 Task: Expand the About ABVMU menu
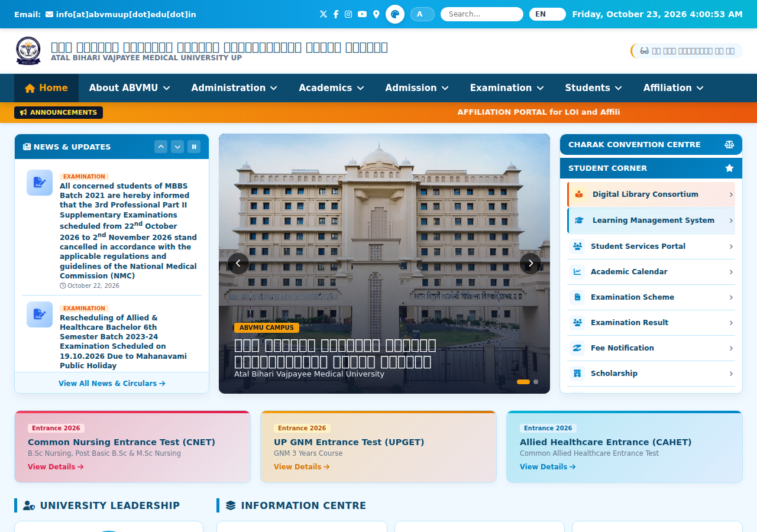coord(130,88)
